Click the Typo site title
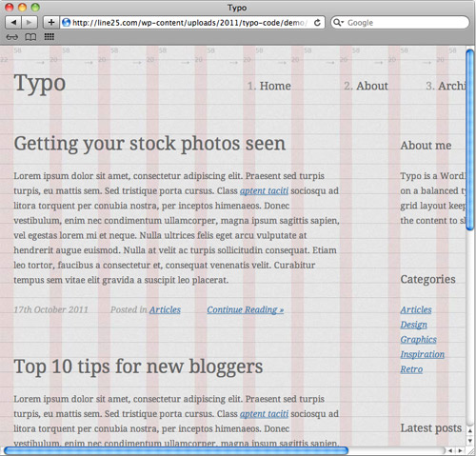 [40, 84]
